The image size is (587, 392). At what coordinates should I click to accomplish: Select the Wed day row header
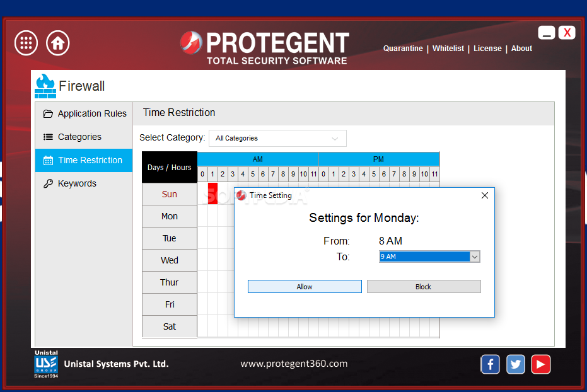pyautogui.click(x=170, y=260)
